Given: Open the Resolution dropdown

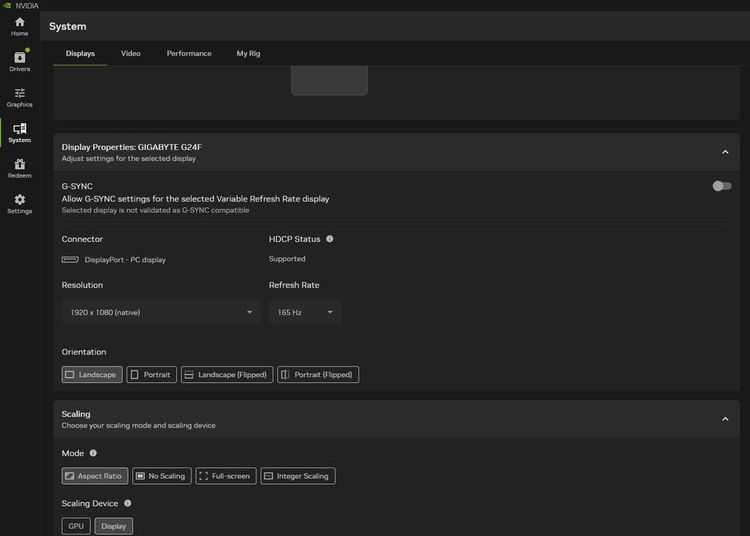Looking at the screenshot, I should pyautogui.click(x=161, y=312).
